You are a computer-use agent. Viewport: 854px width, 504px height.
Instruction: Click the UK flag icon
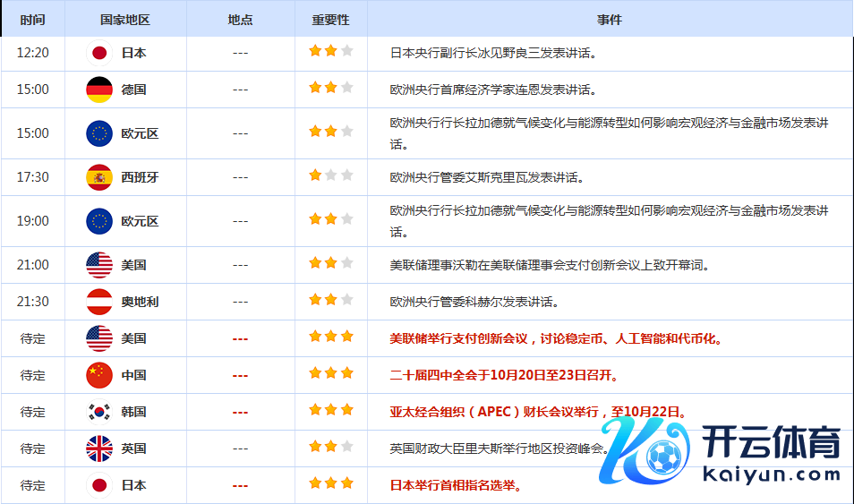[x=99, y=448]
